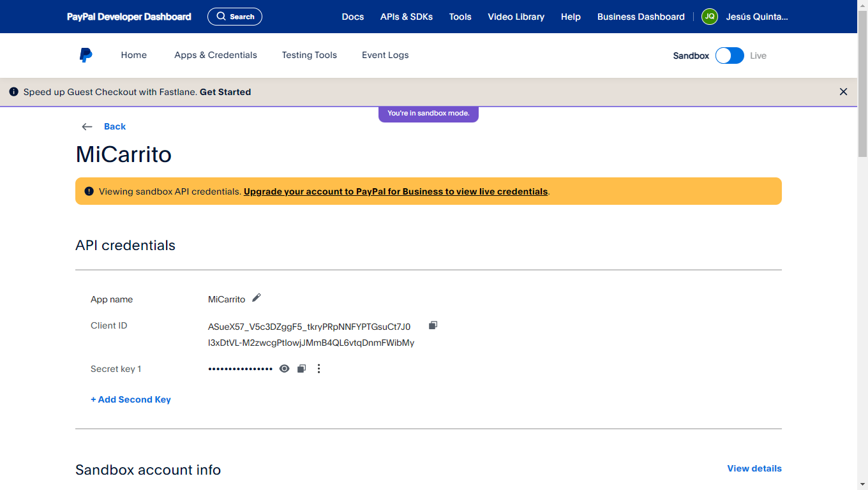Click PayPal Developer Dashboard title
Screen dimensions: 868x490
pyautogui.click(x=129, y=17)
